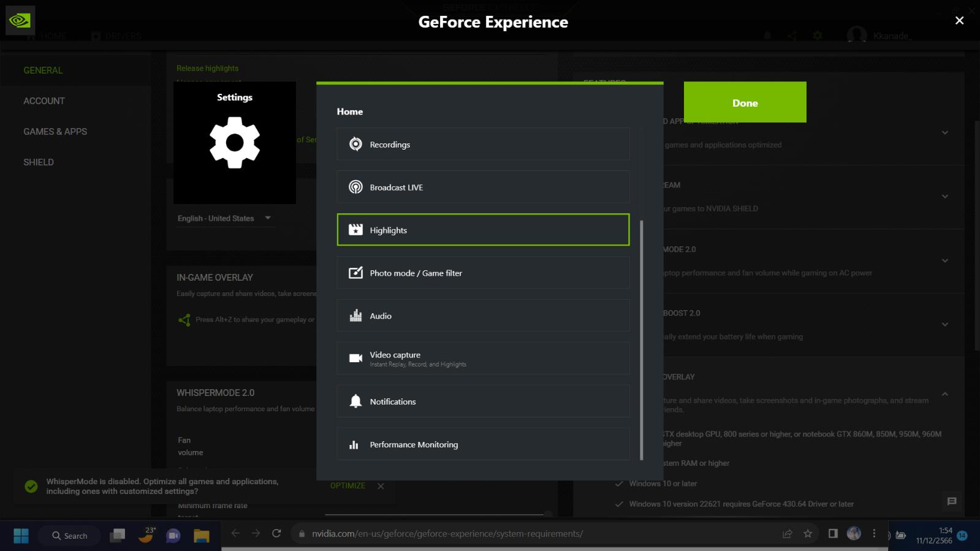Screen dimensions: 980x551
Task: Click the feedback chat icon at bottom right
Action: coord(951,501)
